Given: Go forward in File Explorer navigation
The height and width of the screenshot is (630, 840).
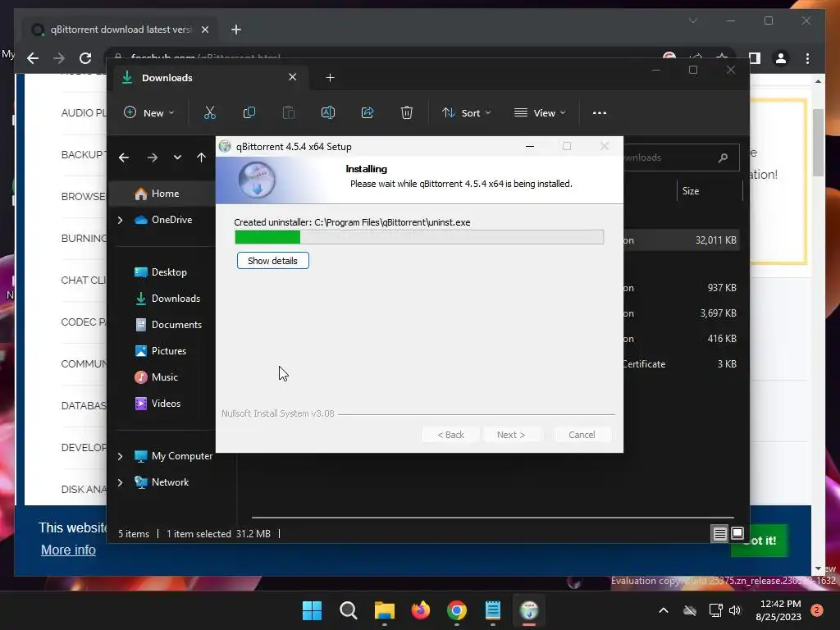Looking at the screenshot, I should pyautogui.click(x=153, y=157).
